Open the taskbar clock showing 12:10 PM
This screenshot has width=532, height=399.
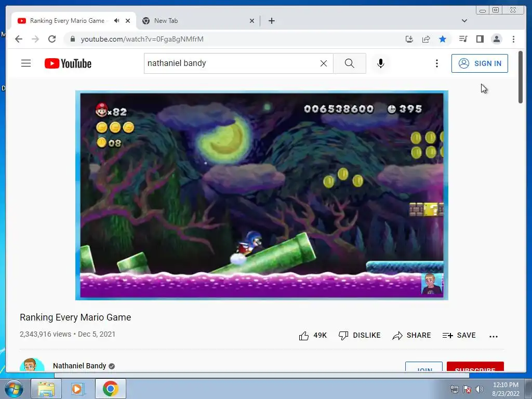pyautogui.click(x=506, y=389)
